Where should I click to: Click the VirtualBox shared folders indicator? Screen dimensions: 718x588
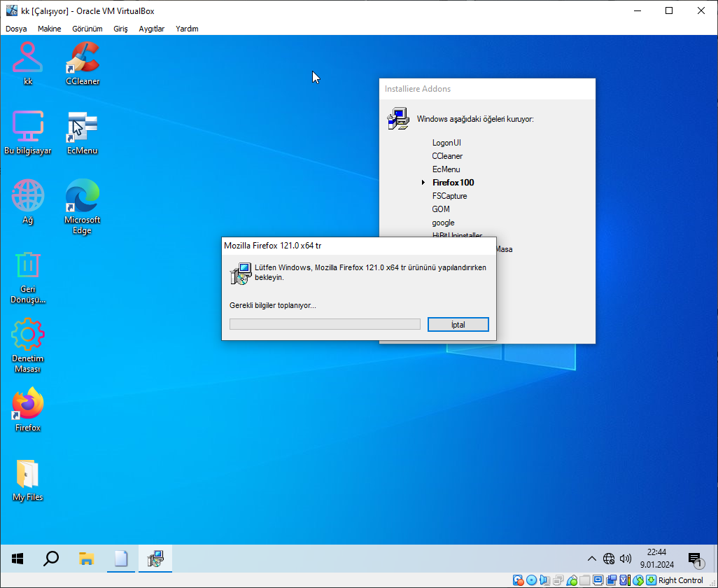pos(585,580)
